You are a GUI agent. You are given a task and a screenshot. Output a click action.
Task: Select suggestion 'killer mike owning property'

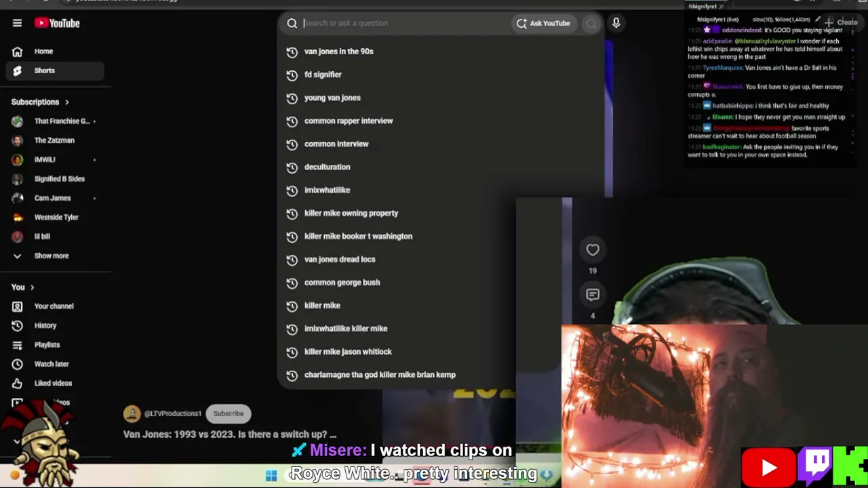397,213
